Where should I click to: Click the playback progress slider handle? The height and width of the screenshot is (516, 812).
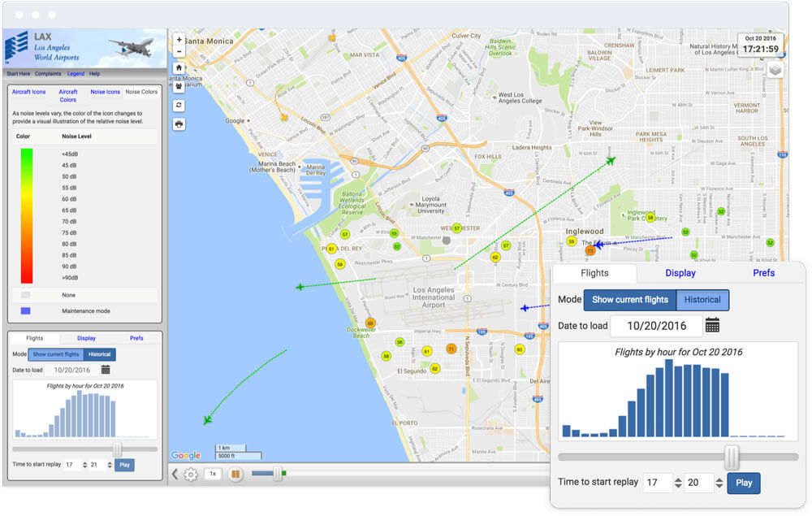click(x=278, y=473)
